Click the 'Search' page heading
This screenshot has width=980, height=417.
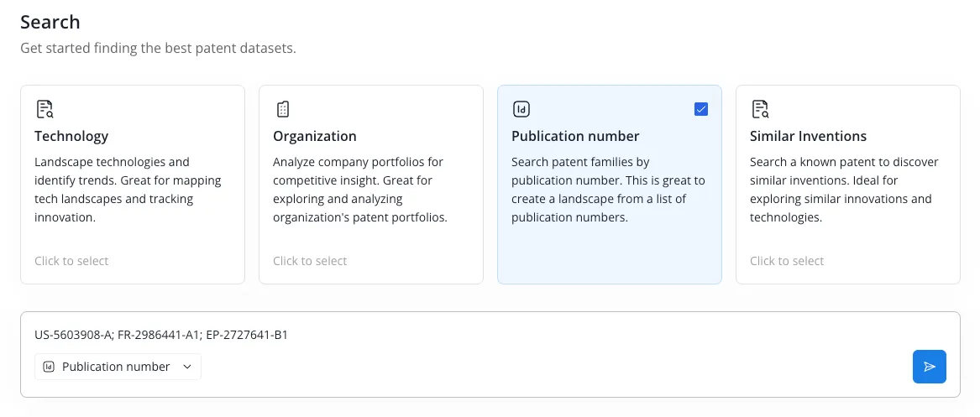coord(50,22)
